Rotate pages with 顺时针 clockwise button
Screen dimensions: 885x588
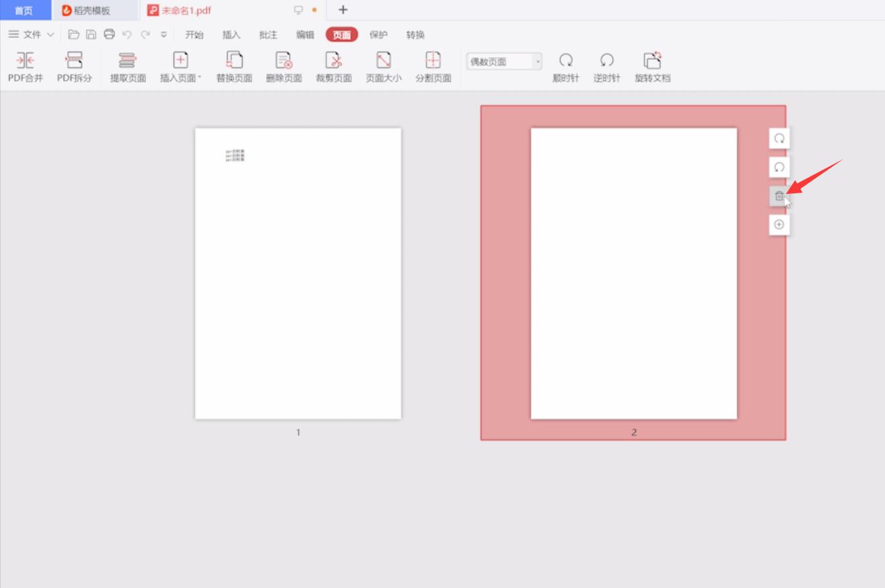[x=566, y=67]
